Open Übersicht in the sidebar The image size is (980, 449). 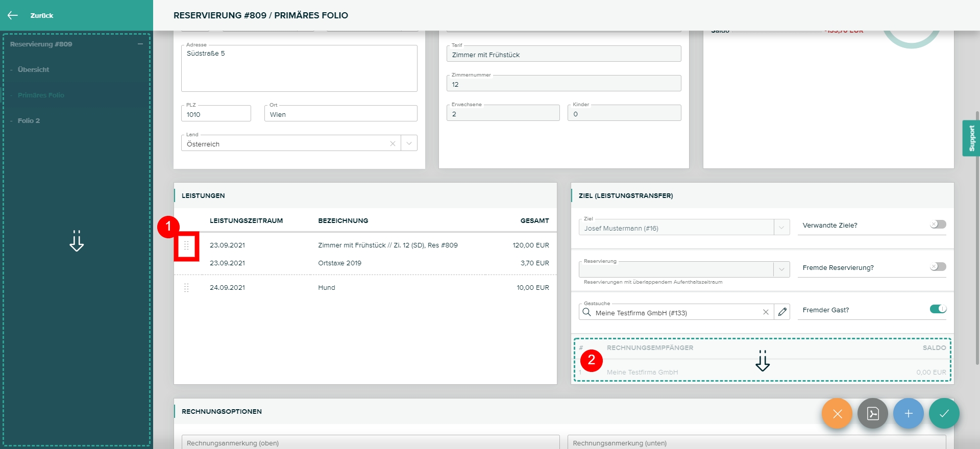pos(34,69)
